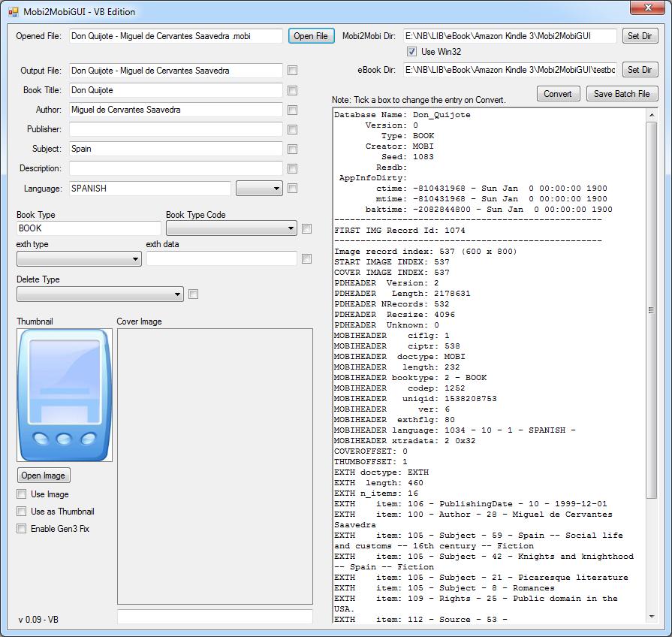
Task: Untick the Use Win32 checkbox
Action: point(411,52)
